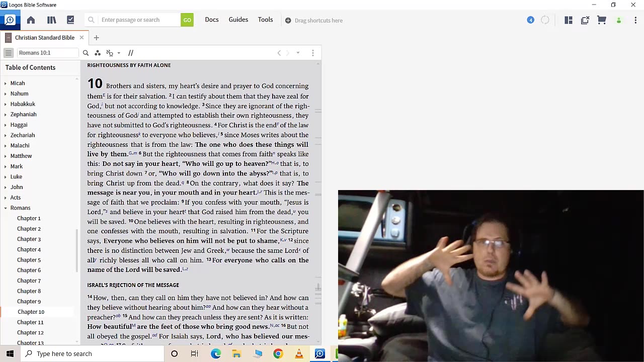
Task: Expand Habakkuk in the table of contents
Action: tap(6, 104)
